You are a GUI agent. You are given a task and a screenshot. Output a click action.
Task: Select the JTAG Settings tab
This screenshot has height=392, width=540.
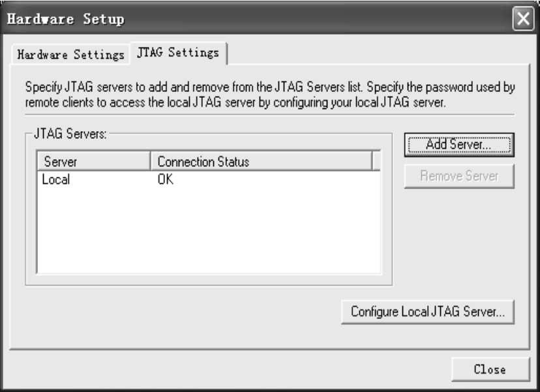(178, 53)
